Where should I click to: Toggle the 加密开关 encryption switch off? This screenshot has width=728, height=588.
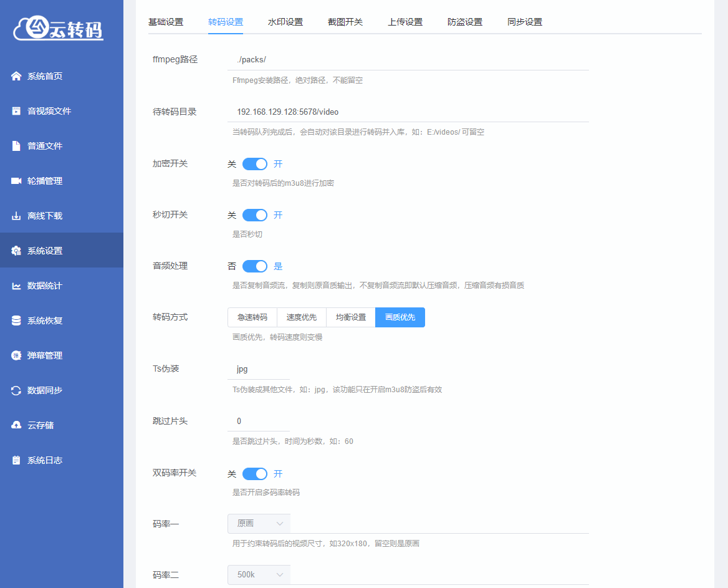pyautogui.click(x=254, y=163)
